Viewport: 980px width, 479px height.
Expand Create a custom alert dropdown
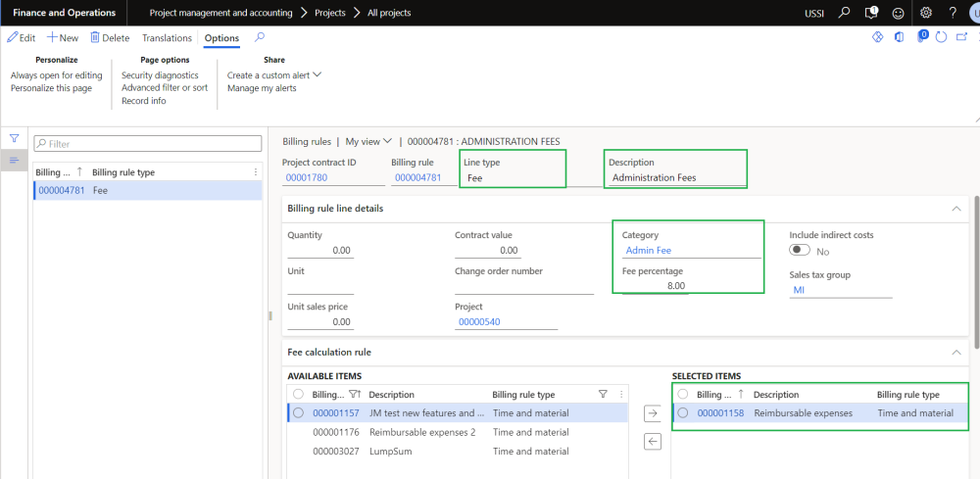coord(274,74)
